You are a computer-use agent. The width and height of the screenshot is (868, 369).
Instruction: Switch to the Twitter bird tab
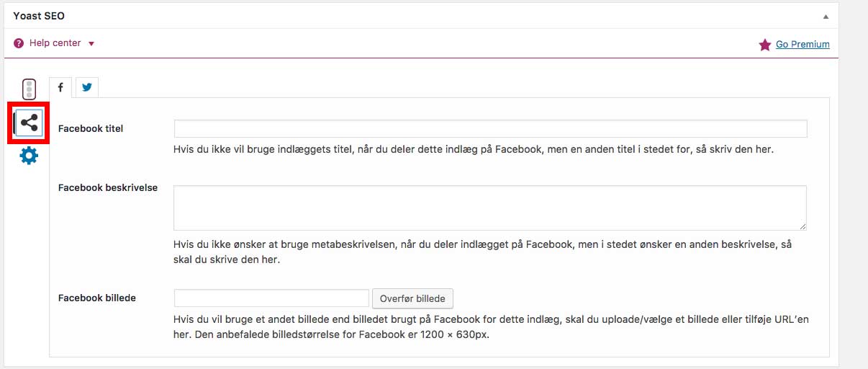87,87
